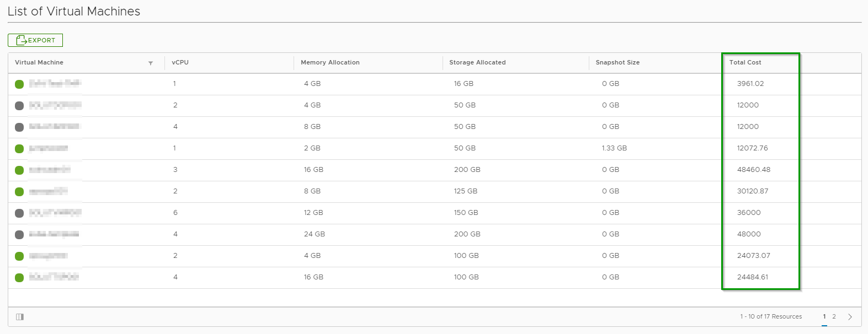Click green status icon in 24484.61 row
The image size is (868, 334).
click(x=19, y=278)
